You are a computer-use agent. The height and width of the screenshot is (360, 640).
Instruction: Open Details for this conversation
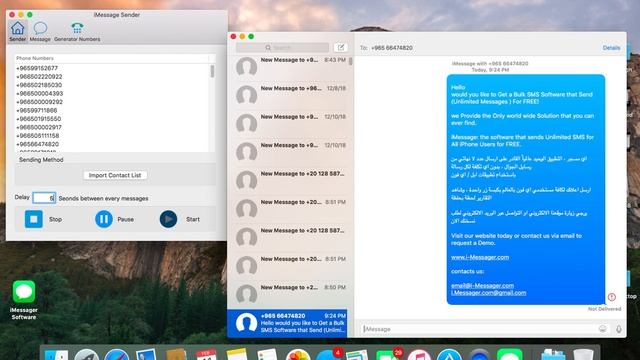coord(611,48)
